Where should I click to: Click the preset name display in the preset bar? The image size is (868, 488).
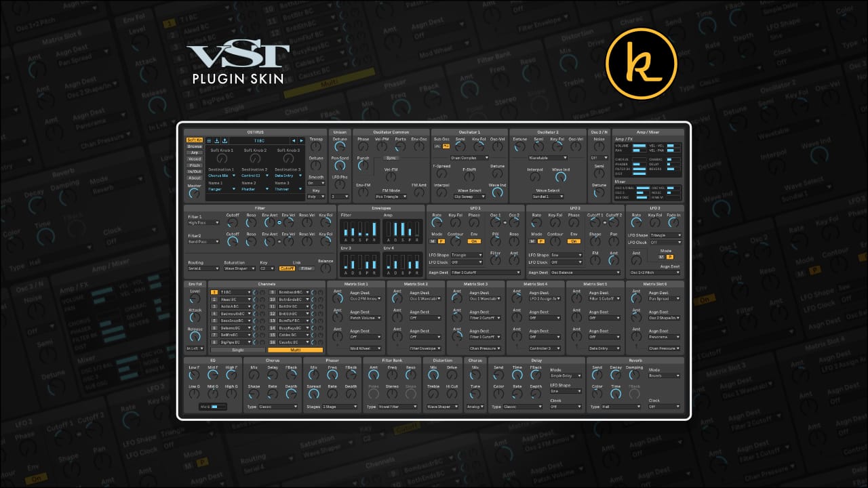point(259,140)
